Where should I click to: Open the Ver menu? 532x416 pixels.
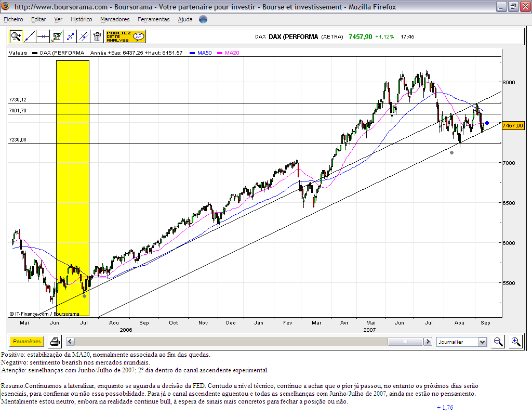pos(58,19)
